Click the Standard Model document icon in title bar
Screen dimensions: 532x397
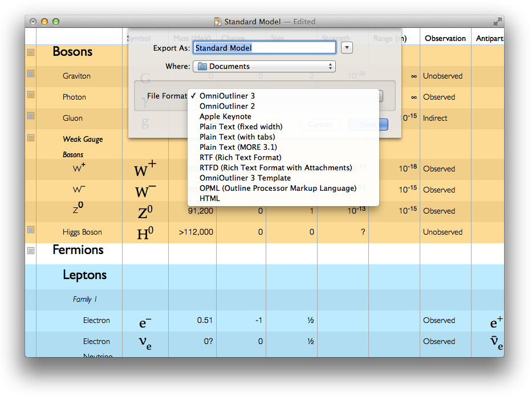tap(217, 22)
